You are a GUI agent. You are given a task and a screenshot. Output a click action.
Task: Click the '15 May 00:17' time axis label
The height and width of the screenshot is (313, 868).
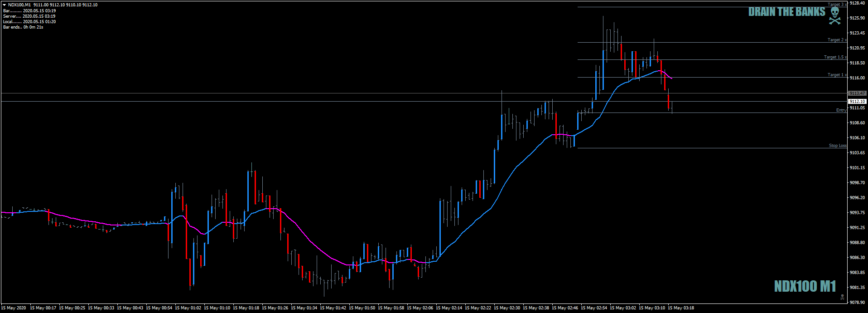(43, 308)
